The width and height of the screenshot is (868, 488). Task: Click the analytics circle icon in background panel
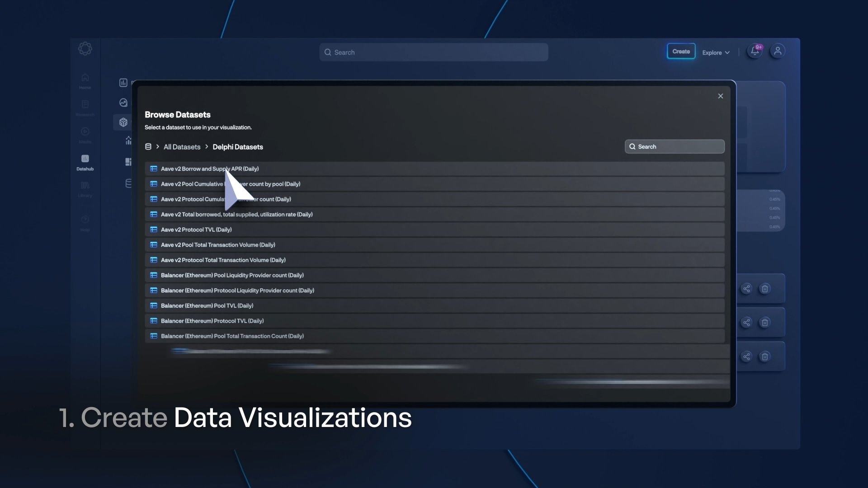coord(123,103)
